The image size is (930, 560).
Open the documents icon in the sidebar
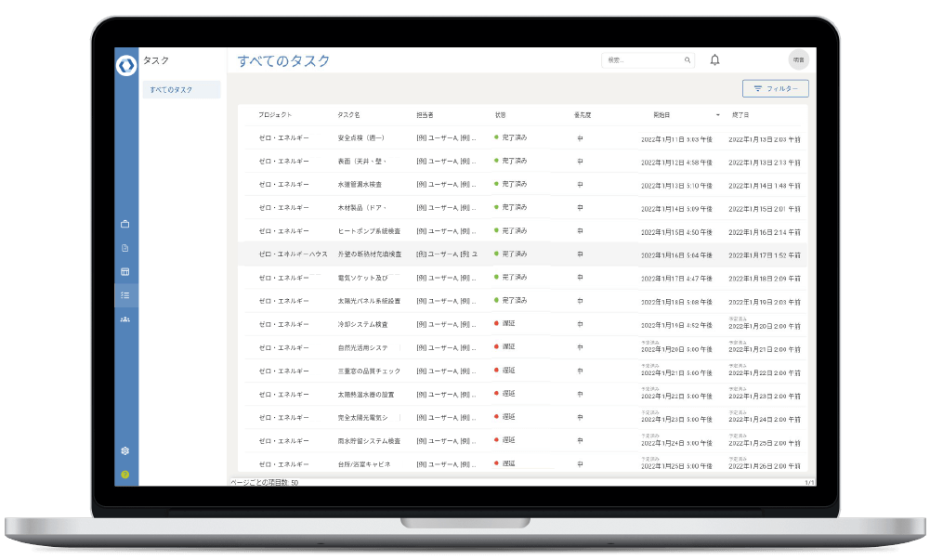(125, 248)
